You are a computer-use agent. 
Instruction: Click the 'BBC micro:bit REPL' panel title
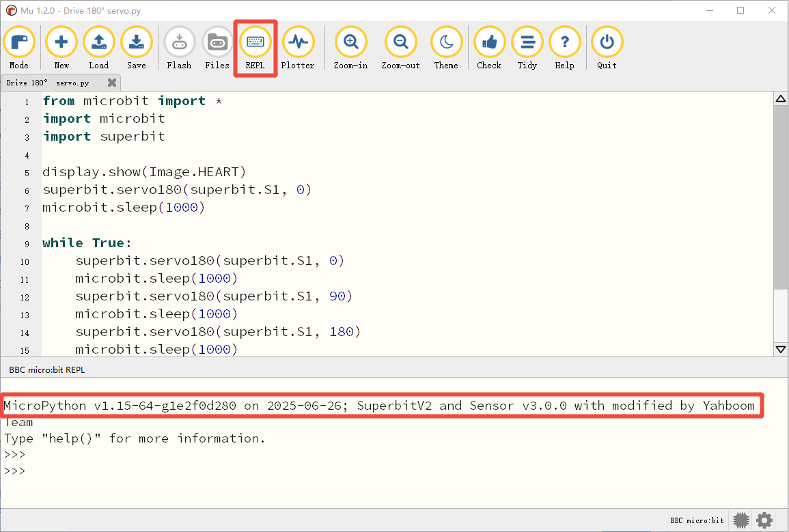tap(47, 369)
